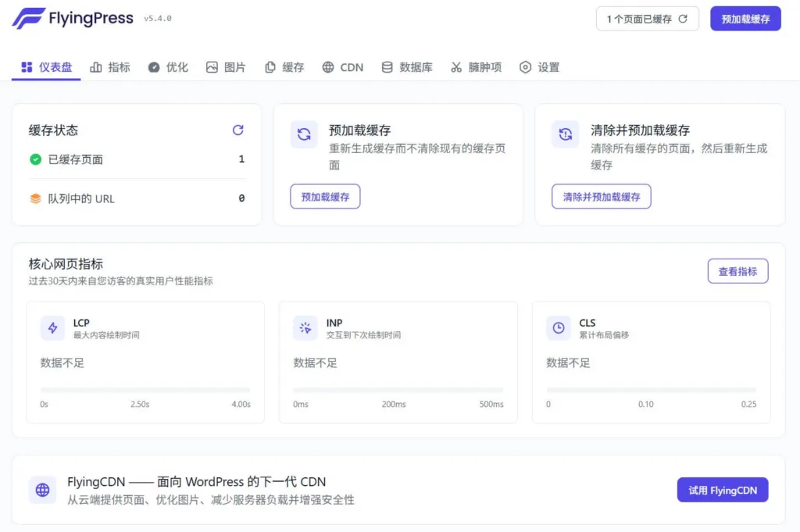Click the CLS clock icon
The width and height of the screenshot is (800, 532).
tap(559, 328)
